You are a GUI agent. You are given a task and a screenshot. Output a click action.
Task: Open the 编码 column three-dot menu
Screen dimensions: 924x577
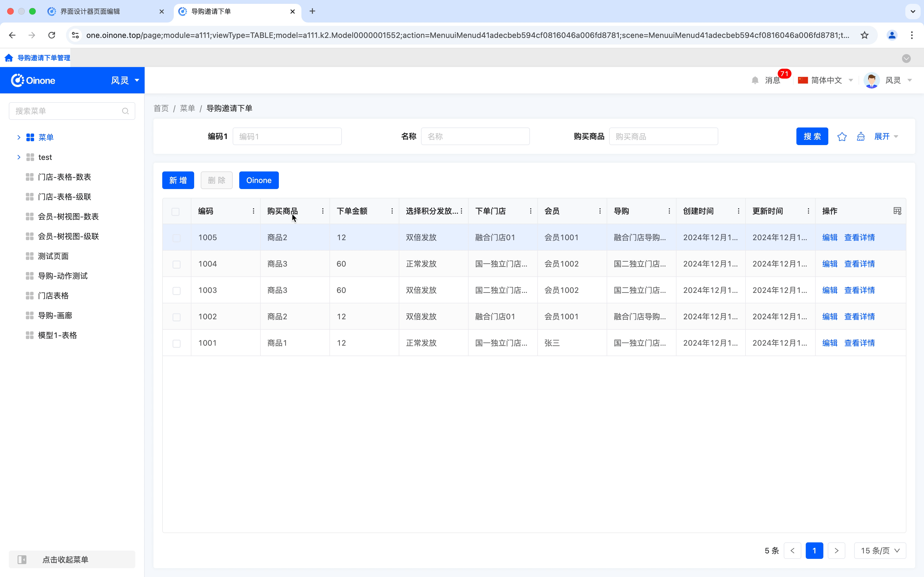(x=254, y=211)
